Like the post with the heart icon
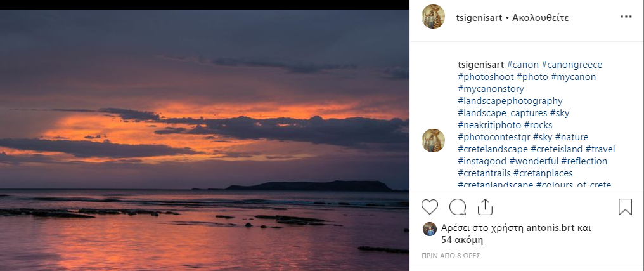 click(x=430, y=207)
